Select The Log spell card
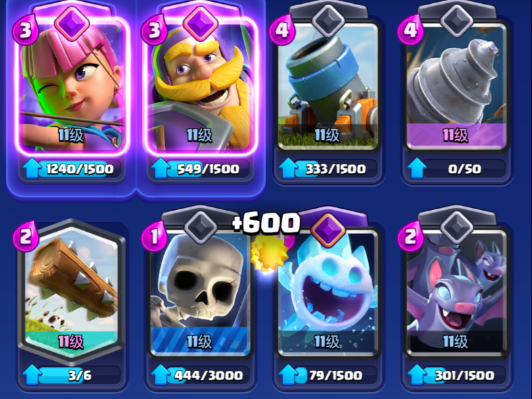 pyautogui.click(x=72, y=290)
